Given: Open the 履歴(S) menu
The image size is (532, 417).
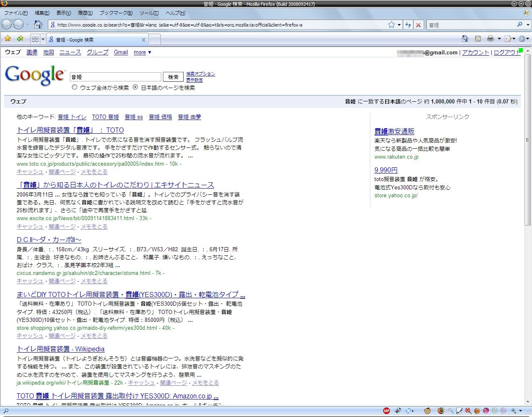Looking at the screenshot, I should point(85,13).
